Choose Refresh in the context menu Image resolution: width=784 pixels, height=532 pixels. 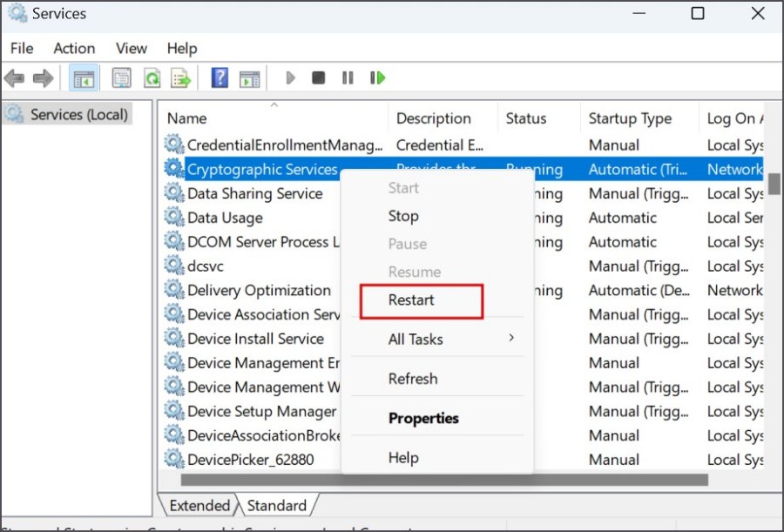point(413,379)
